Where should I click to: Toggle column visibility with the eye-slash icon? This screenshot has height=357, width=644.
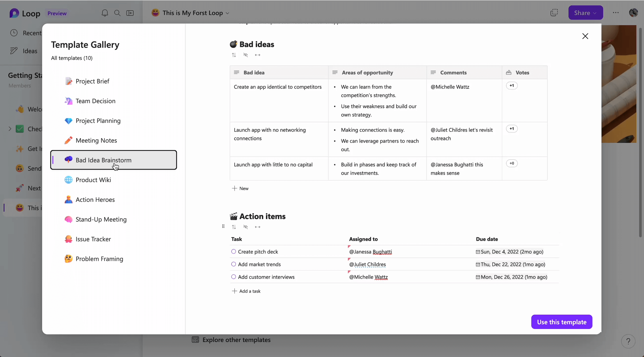pos(245,55)
